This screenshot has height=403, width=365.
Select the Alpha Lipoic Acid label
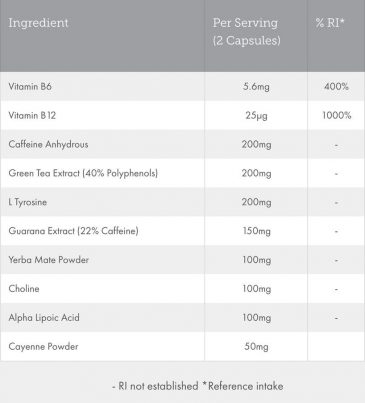pyautogui.click(x=44, y=318)
